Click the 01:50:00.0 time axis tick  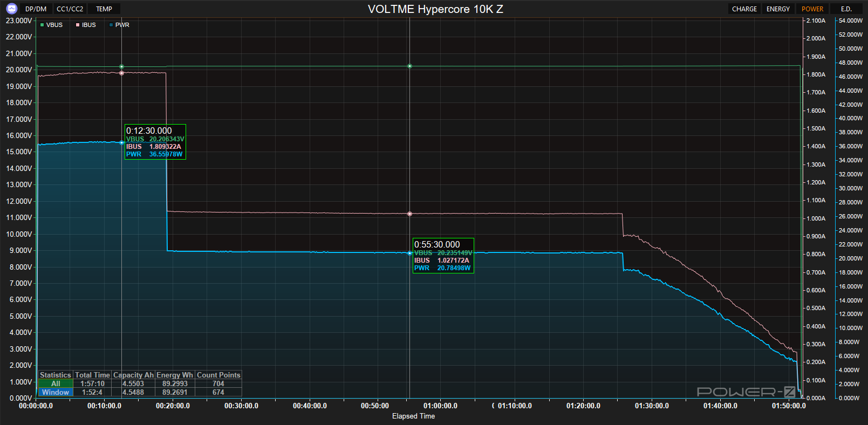[x=789, y=406]
